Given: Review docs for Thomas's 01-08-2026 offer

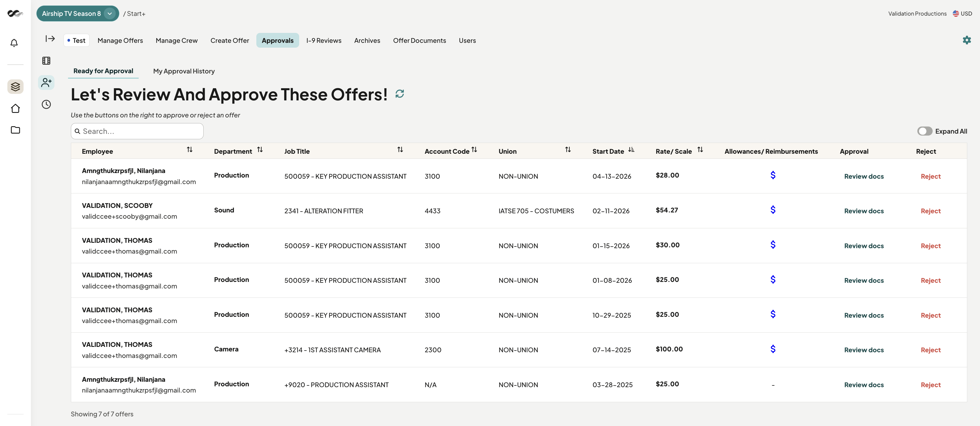Looking at the screenshot, I should click(863, 280).
